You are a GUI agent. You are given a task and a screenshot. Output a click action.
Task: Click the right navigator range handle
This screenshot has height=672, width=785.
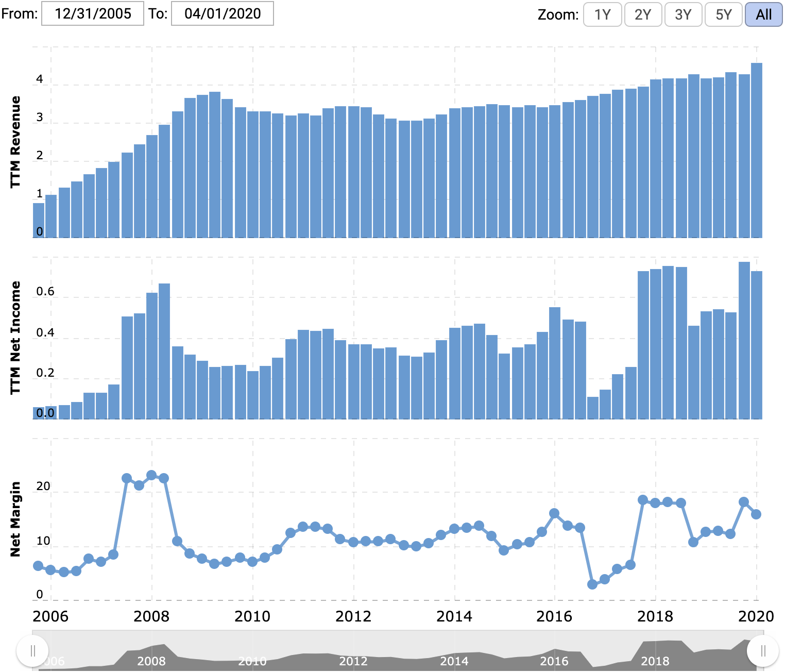click(763, 651)
